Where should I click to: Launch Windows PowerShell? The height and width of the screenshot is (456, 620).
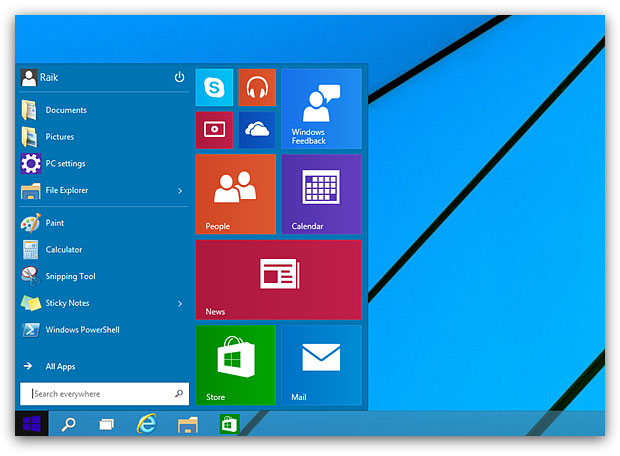point(104,329)
